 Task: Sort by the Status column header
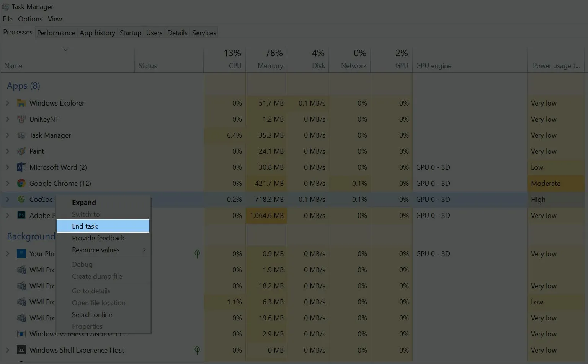coord(169,60)
